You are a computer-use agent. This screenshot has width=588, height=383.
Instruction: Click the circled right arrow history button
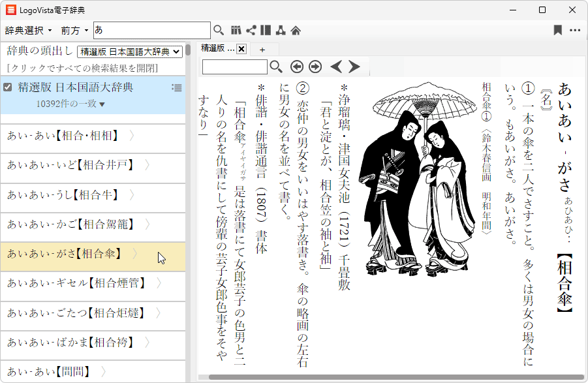315,67
